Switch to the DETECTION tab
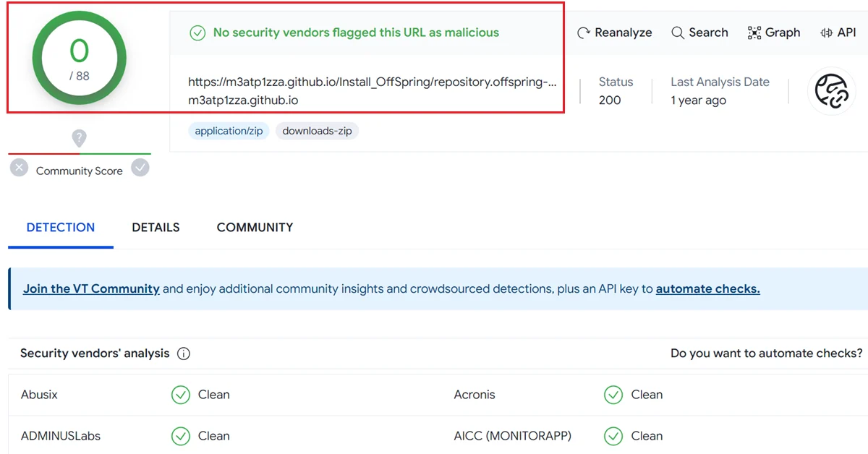The height and width of the screenshot is (454, 868). coord(61,227)
